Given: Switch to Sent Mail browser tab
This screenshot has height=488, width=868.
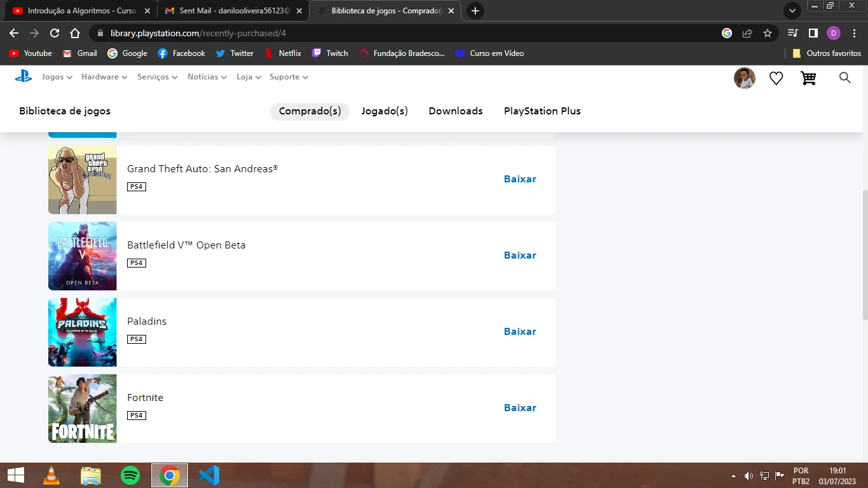Looking at the screenshot, I should [x=234, y=11].
